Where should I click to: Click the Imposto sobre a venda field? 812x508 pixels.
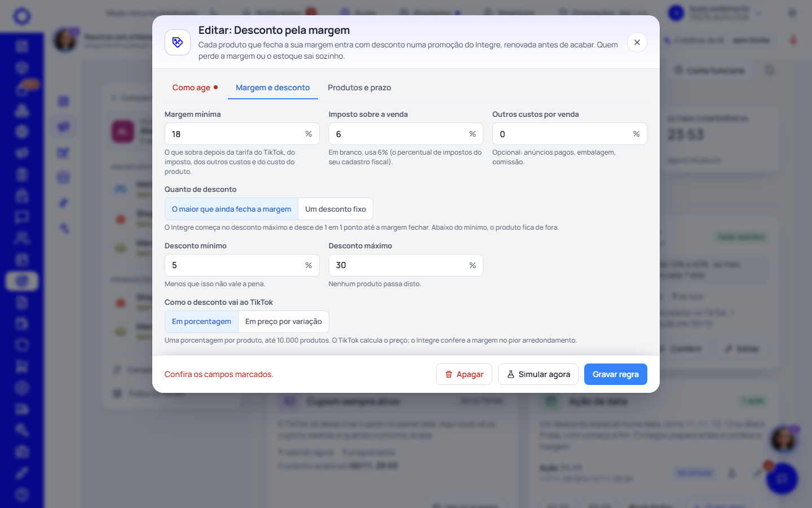click(406, 134)
